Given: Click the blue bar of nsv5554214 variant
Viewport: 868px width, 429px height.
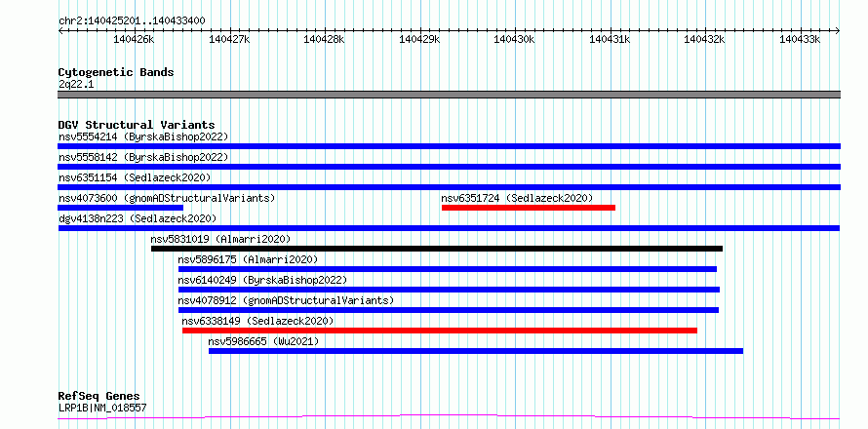Looking at the screenshot, I should (x=449, y=146).
